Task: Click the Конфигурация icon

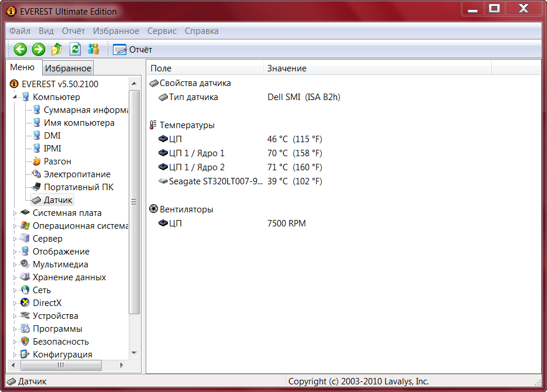Action: click(x=25, y=354)
